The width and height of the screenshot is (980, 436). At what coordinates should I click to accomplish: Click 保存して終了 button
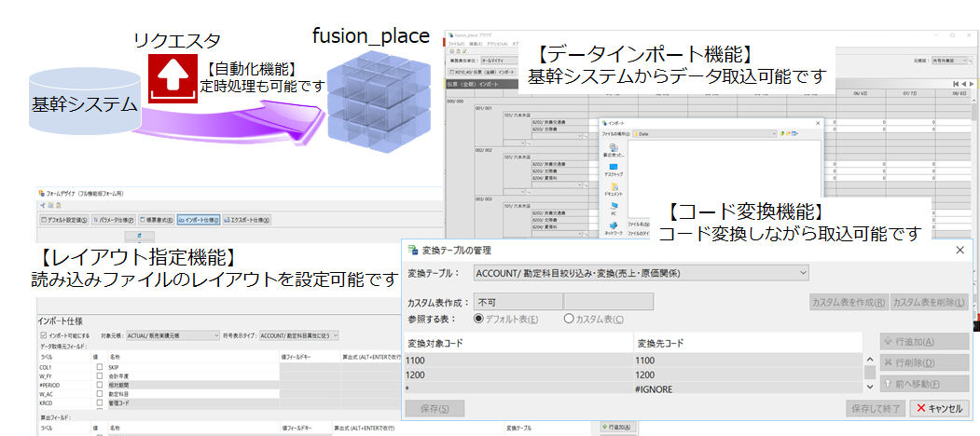pos(876,408)
